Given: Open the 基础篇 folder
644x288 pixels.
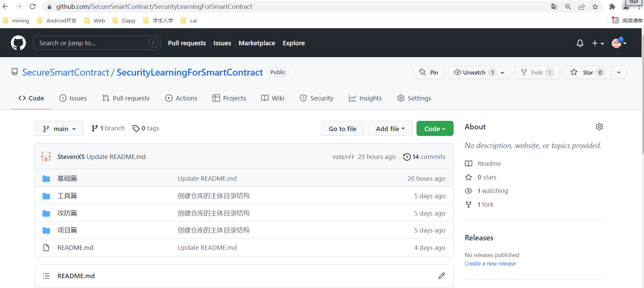Looking at the screenshot, I should click(x=67, y=178).
